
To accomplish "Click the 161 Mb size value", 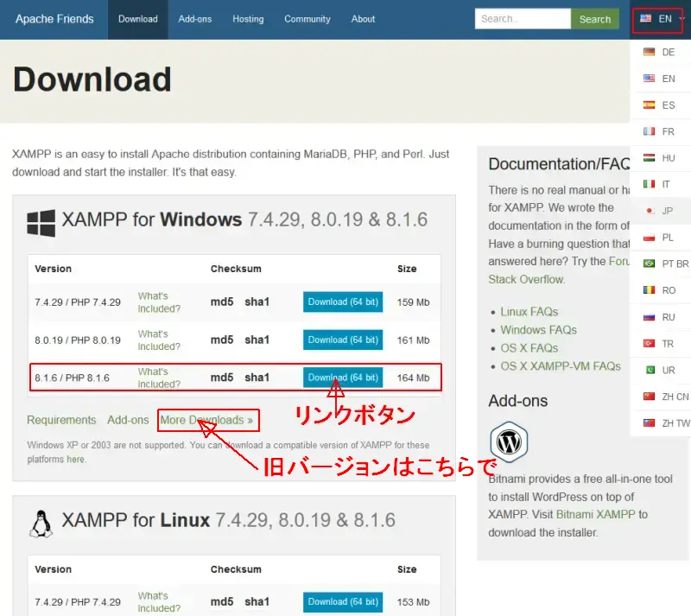I will (x=413, y=340).
